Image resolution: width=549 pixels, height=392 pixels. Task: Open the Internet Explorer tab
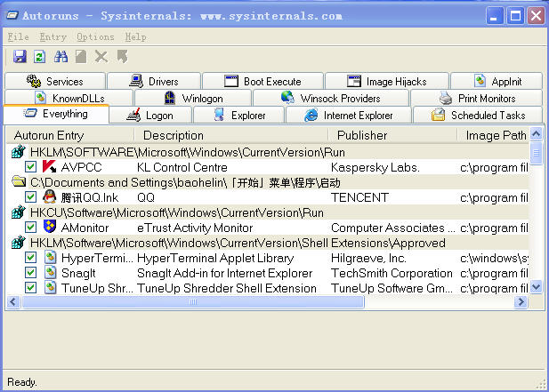point(349,115)
